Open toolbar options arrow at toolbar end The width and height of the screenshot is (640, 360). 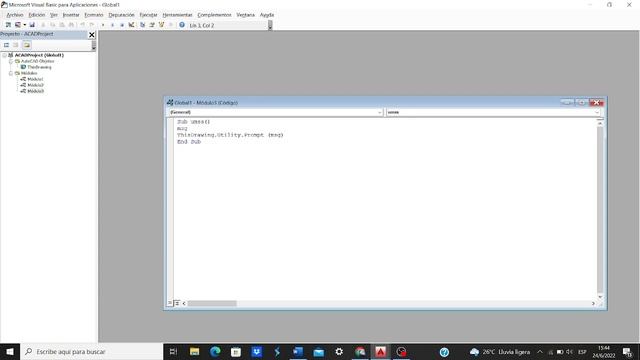[x=270, y=25]
